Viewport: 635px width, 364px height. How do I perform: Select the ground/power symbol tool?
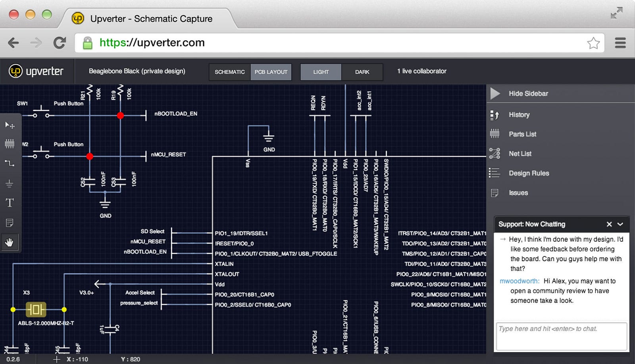(x=10, y=183)
